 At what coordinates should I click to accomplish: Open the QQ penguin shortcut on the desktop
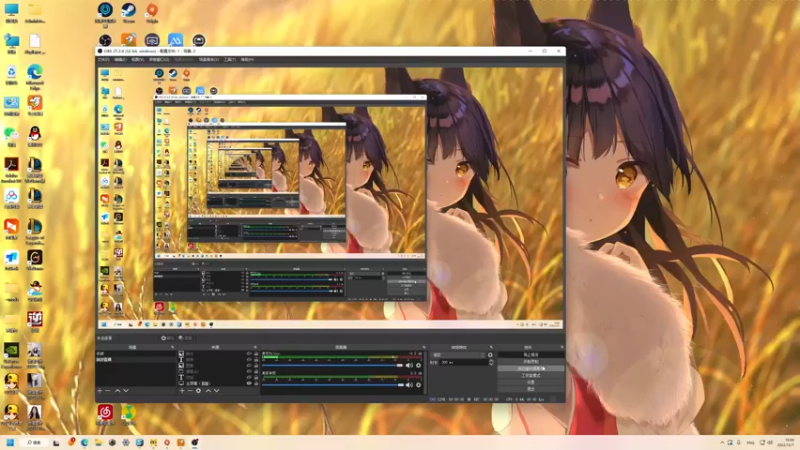coord(35,136)
